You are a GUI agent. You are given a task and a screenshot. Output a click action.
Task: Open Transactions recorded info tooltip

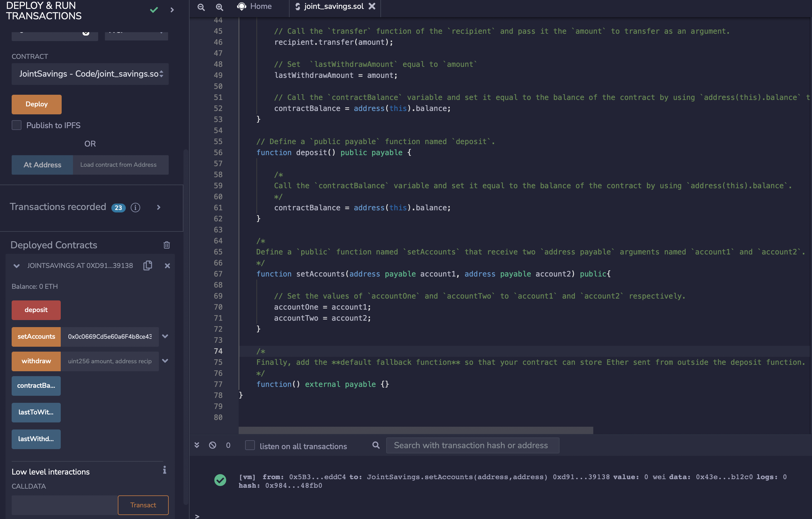pyautogui.click(x=135, y=208)
